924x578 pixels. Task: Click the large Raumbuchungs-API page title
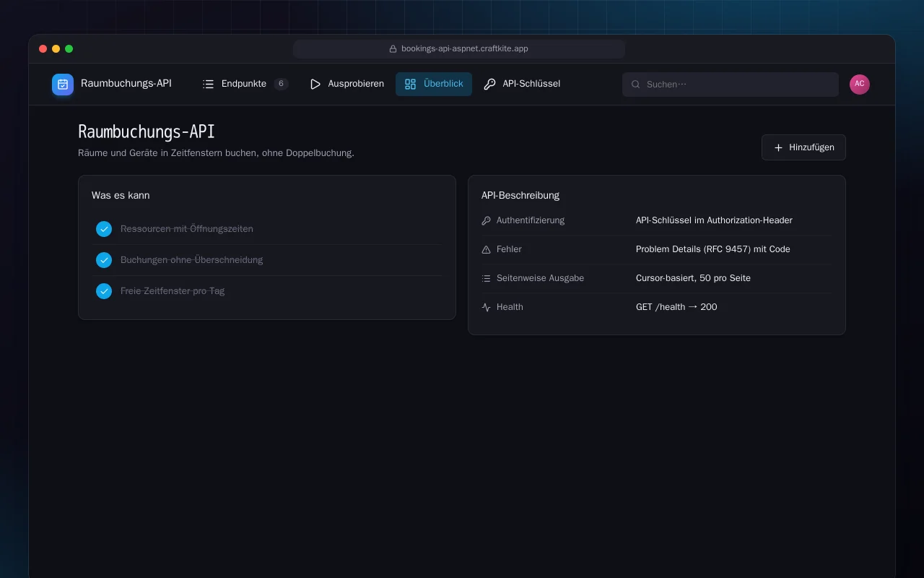[147, 131]
